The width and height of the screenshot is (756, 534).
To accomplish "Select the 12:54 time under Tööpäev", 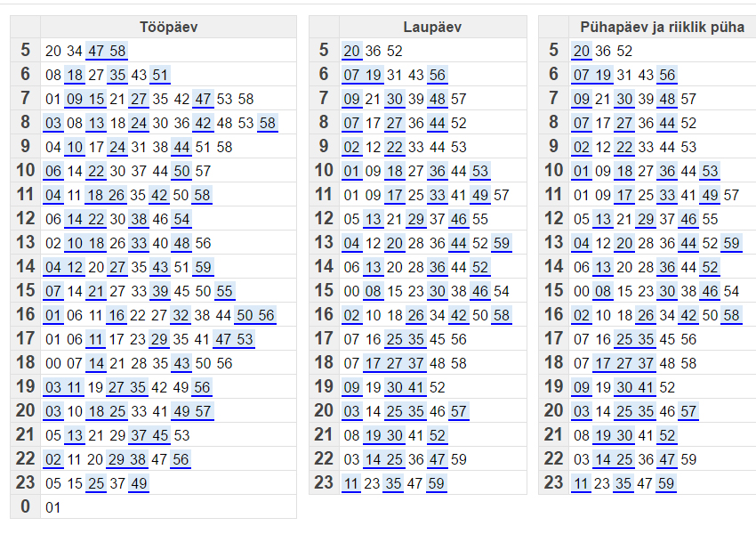I will 181,219.
